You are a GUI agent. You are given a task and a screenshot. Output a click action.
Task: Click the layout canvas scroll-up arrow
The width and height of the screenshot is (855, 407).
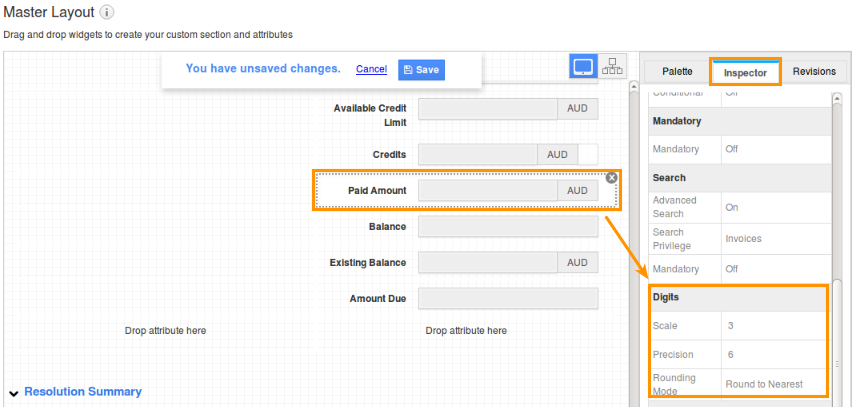(x=633, y=87)
